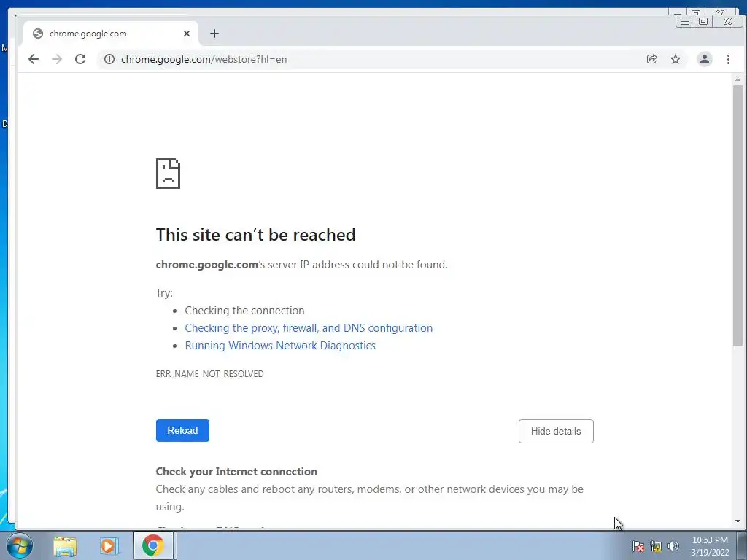
Task: Minimize the Chrome window
Action: 685,21
